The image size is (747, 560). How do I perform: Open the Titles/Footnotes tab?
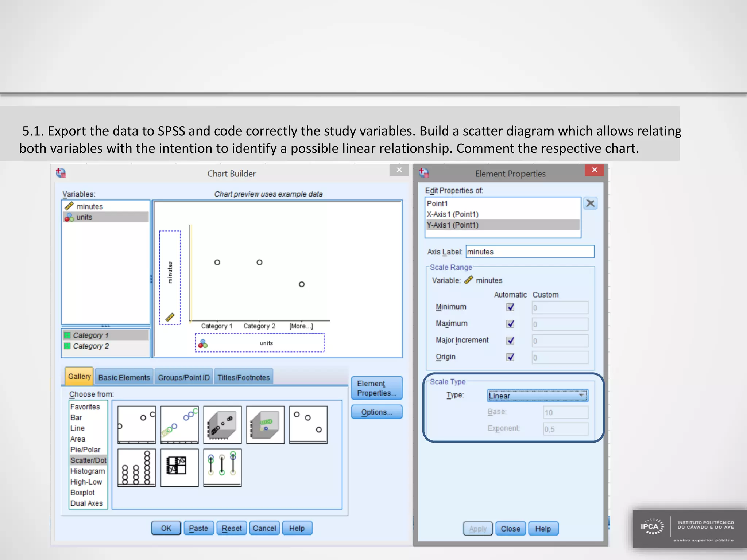pos(244,377)
